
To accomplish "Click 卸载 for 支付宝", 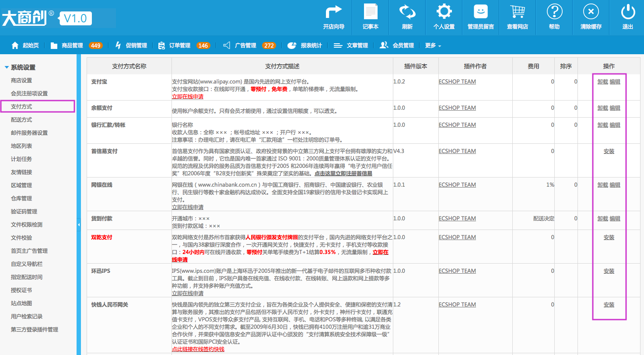I will coord(603,81).
